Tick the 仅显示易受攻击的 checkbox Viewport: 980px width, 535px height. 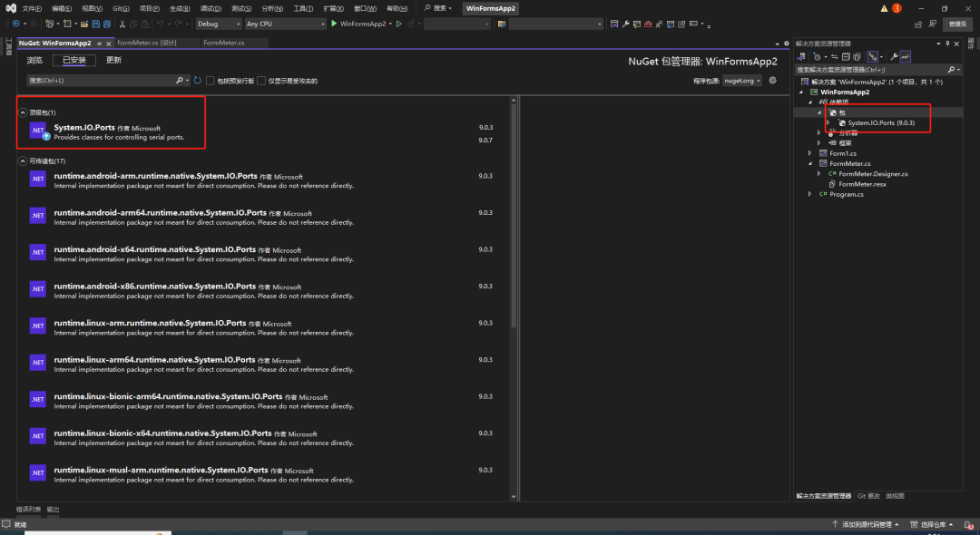click(x=261, y=81)
